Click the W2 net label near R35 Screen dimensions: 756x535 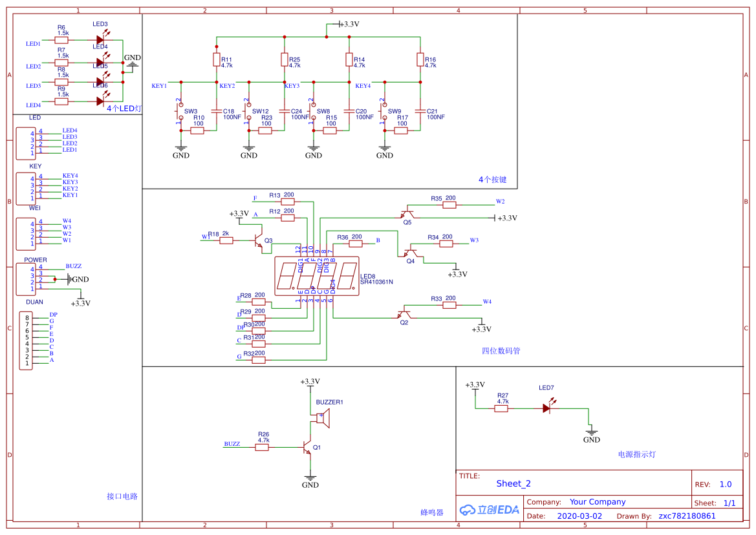pyautogui.click(x=501, y=202)
